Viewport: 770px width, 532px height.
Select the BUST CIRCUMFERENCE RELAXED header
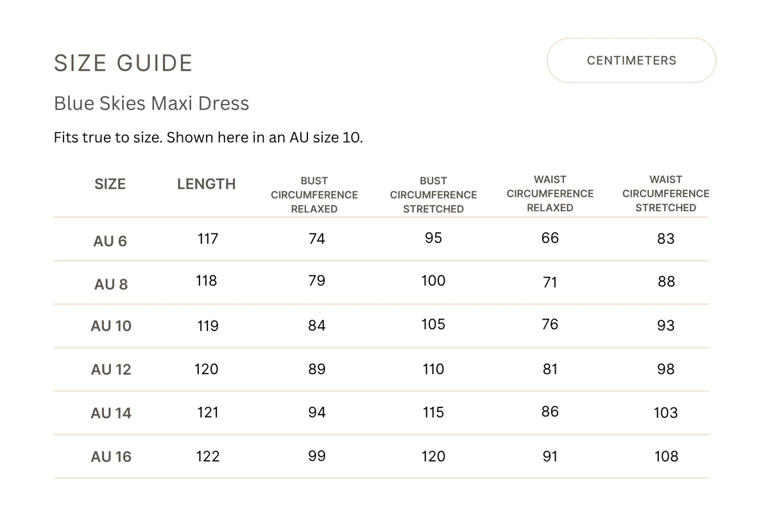click(x=314, y=194)
